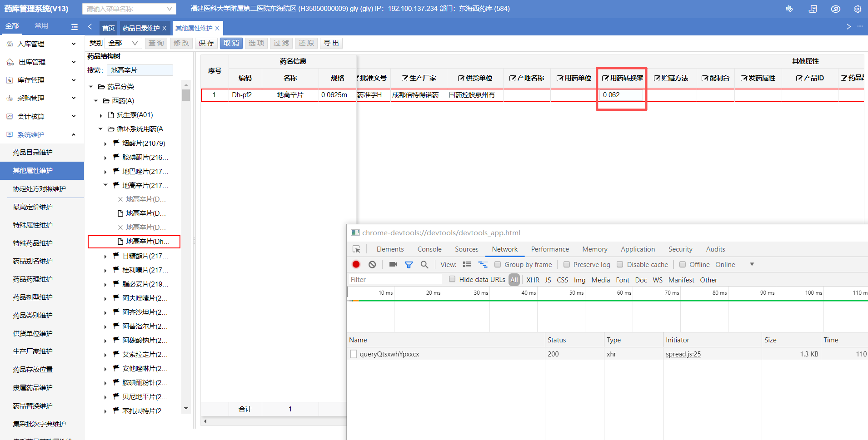Toggle screenshot capture camera icon in DevTools
Screen dimensions: 868x440
[x=393, y=264]
